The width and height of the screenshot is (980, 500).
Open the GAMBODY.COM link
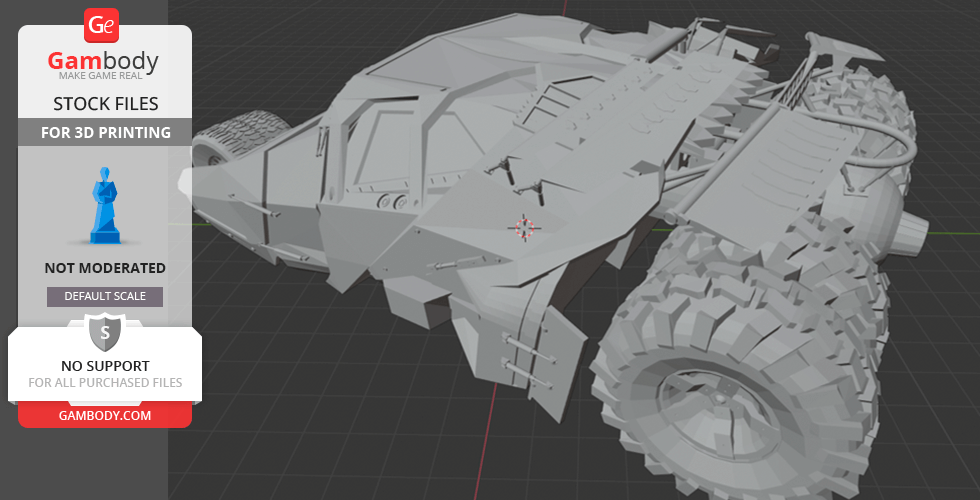click(105, 416)
